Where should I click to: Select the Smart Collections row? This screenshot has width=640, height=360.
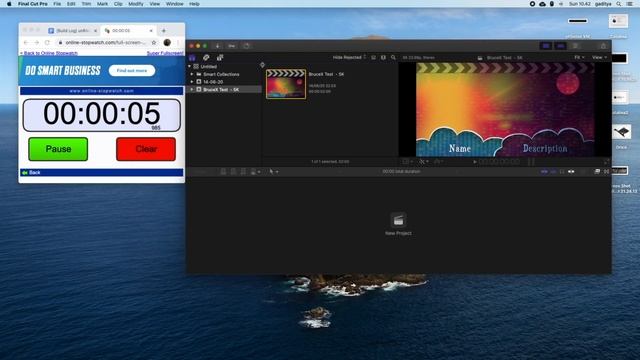point(224,74)
